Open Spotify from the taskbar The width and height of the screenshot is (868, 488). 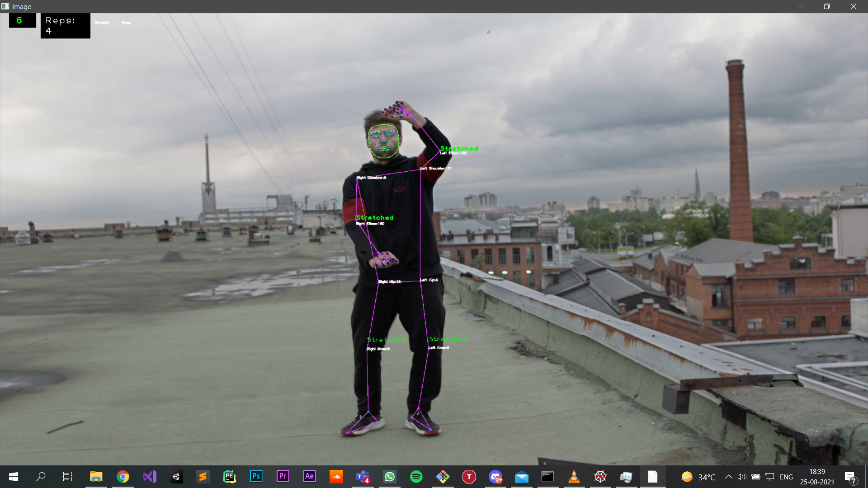(416, 477)
